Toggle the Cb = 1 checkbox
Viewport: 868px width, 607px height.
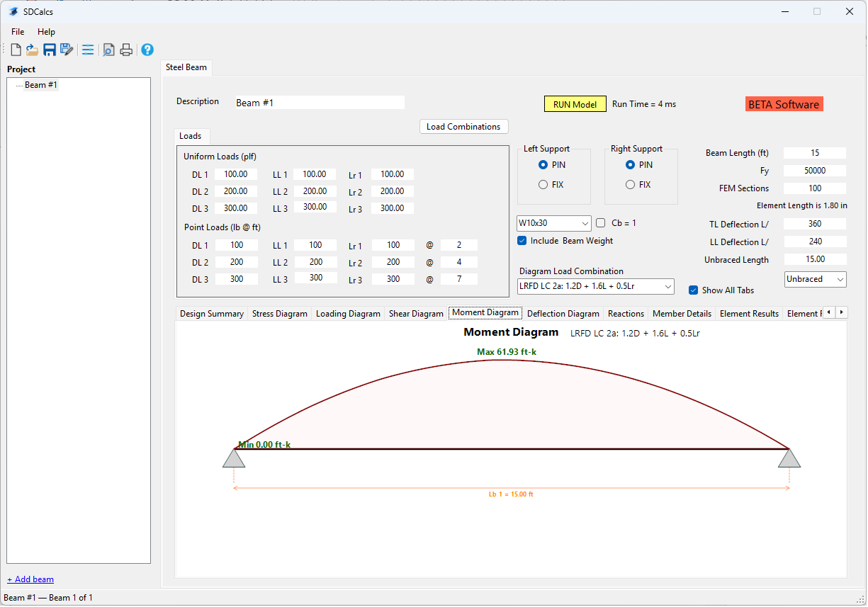pos(601,223)
